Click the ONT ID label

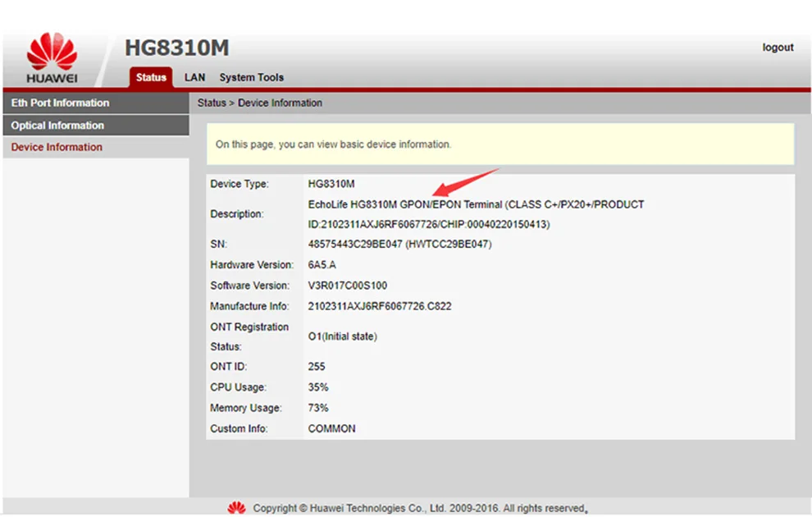[228, 366]
